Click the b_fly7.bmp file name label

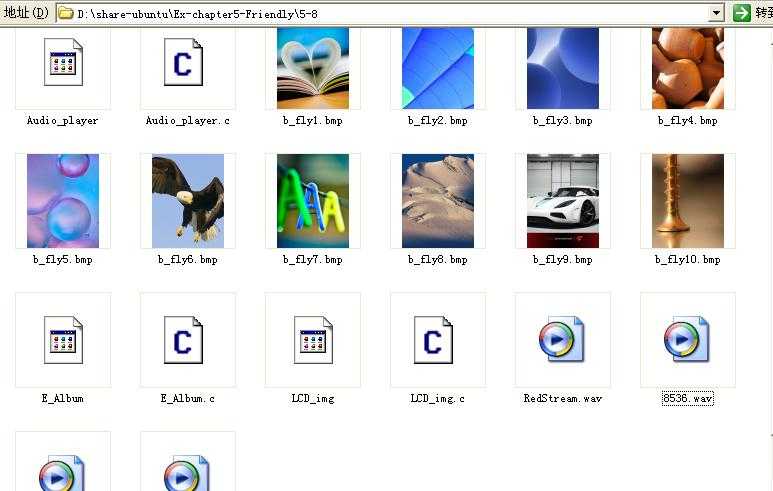[x=313, y=260]
